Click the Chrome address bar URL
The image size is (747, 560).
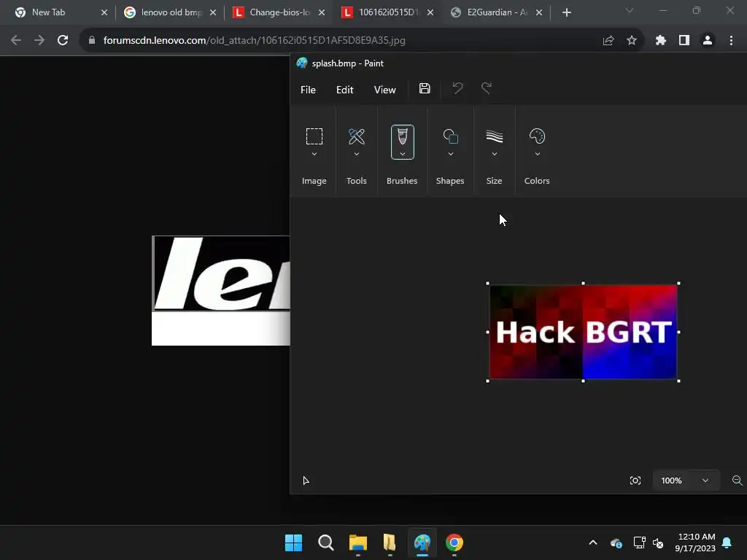click(255, 41)
